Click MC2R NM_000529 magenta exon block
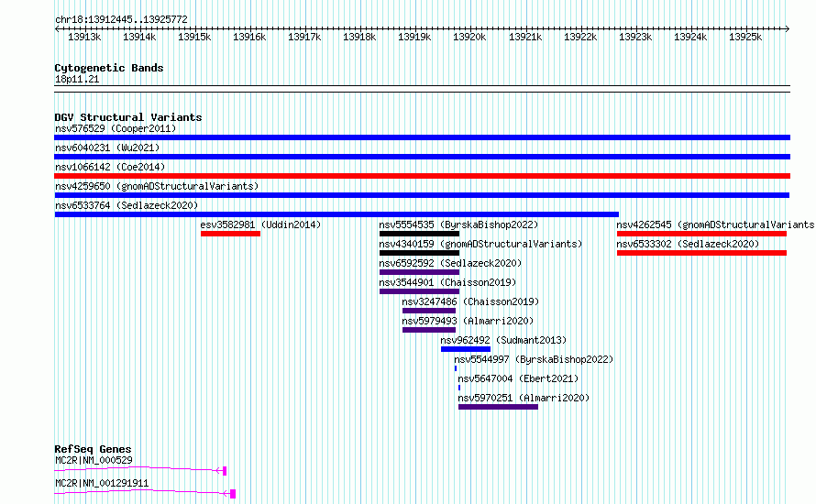Image resolution: width=816 pixels, height=504 pixels. pos(225,471)
